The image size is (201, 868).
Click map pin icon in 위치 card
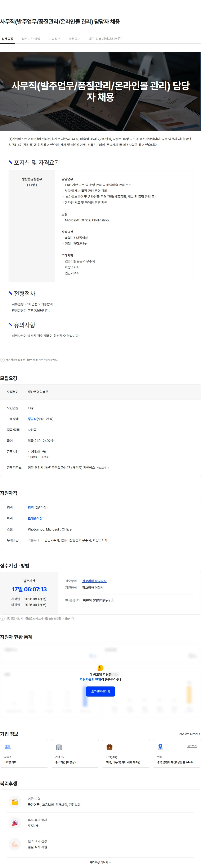pyautogui.click(x=160, y=747)
